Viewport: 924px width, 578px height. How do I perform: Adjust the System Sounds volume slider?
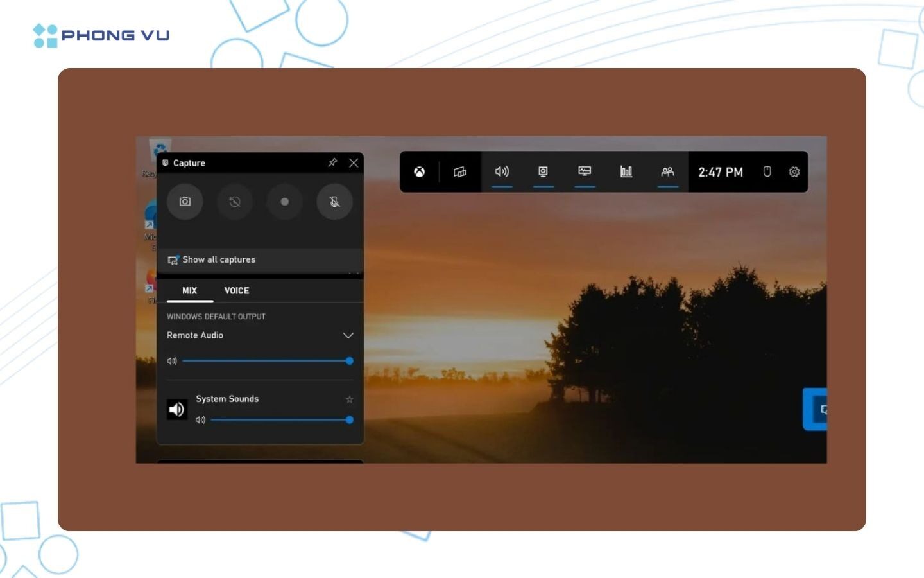(x=282, y=420)
